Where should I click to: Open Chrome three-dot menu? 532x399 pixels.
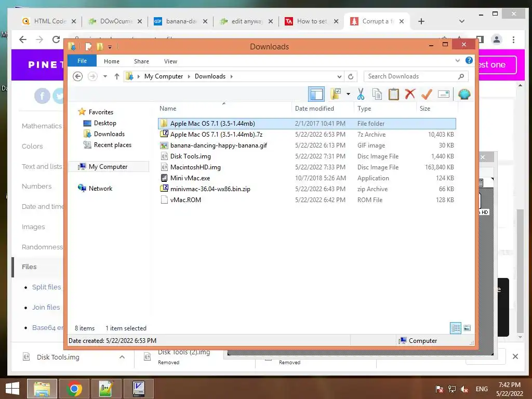pyautogui.click(x=514, y=39)
